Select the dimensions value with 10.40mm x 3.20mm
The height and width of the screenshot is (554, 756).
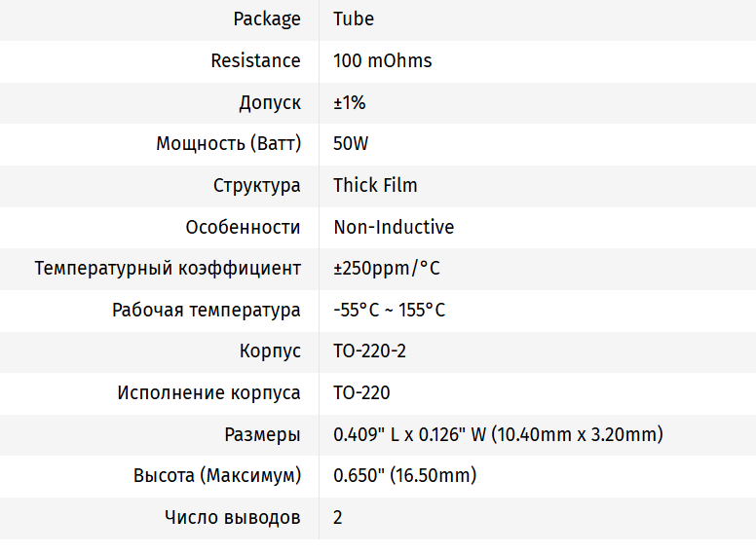pyautogui.click(x=498, y=435)
